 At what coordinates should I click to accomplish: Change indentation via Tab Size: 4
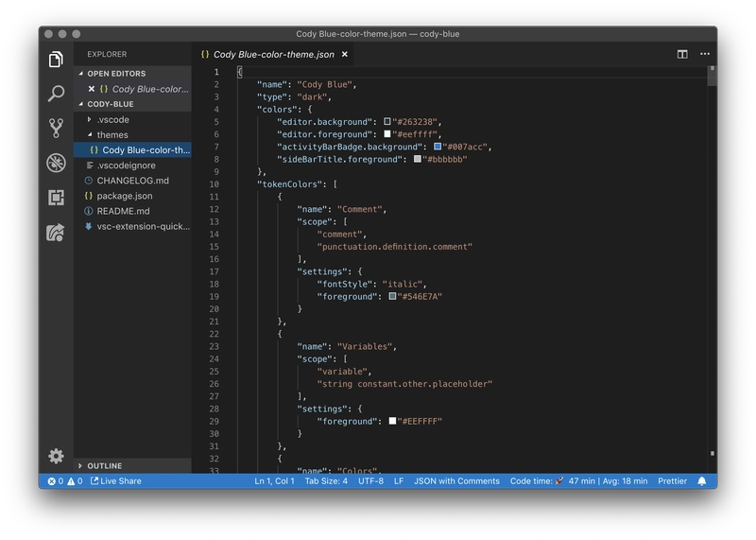pos(326,481)
